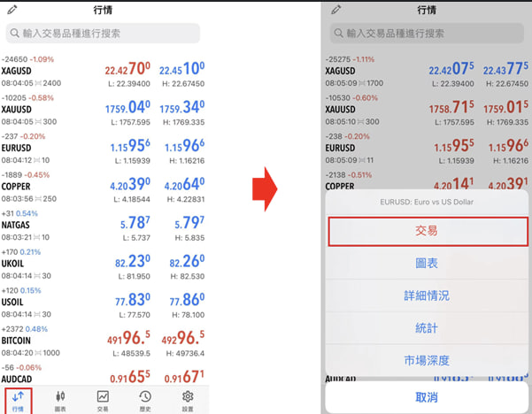Tap the pencil edit icon on left screen

click(x=12, y=10)
